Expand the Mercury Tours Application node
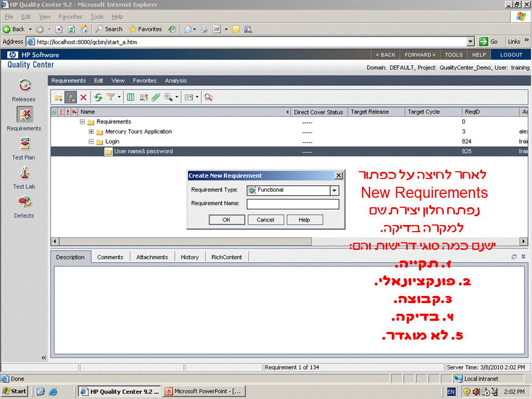 [x=91, y=132]
